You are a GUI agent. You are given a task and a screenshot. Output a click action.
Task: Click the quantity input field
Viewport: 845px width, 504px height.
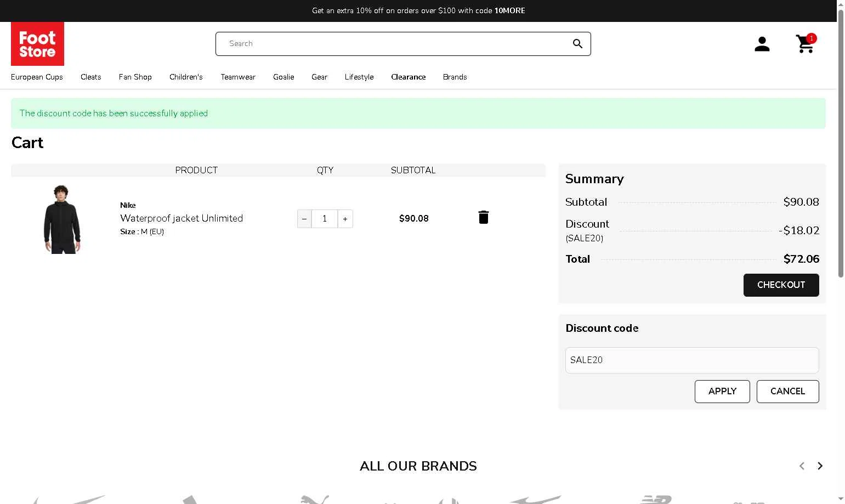(x=325, y=219)
